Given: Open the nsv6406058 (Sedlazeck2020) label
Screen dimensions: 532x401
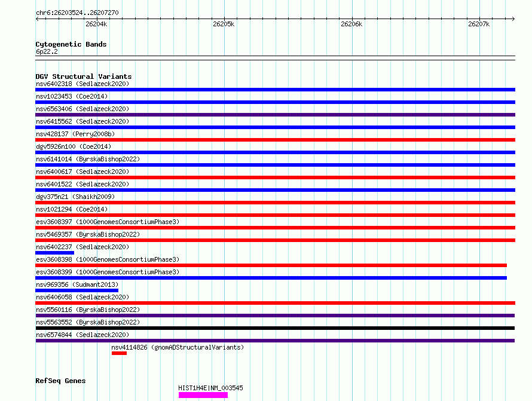Looking at the screenshot, I should (82, 297).
